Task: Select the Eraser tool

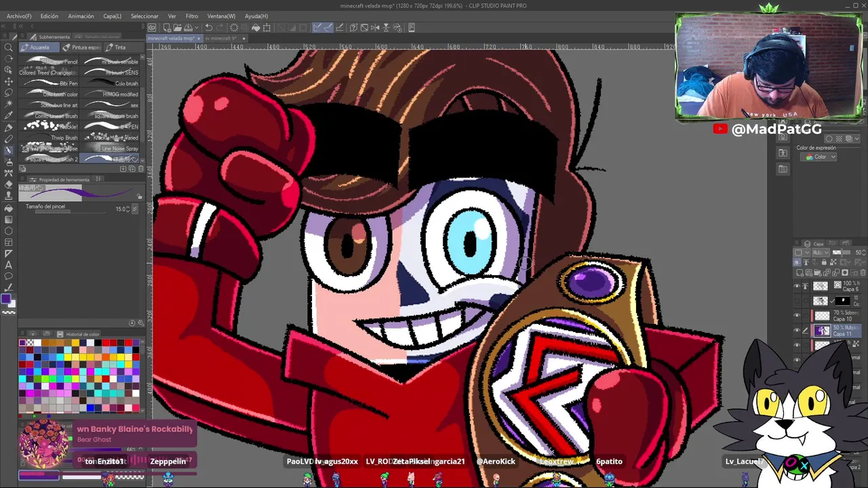Action: point(9,184)
